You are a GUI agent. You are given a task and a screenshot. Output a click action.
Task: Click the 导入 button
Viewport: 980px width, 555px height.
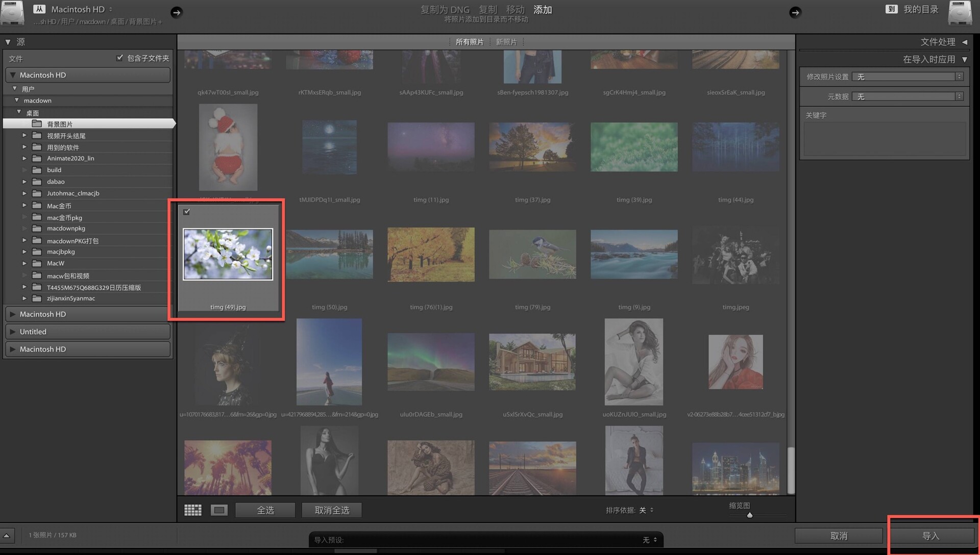point(930,536)
